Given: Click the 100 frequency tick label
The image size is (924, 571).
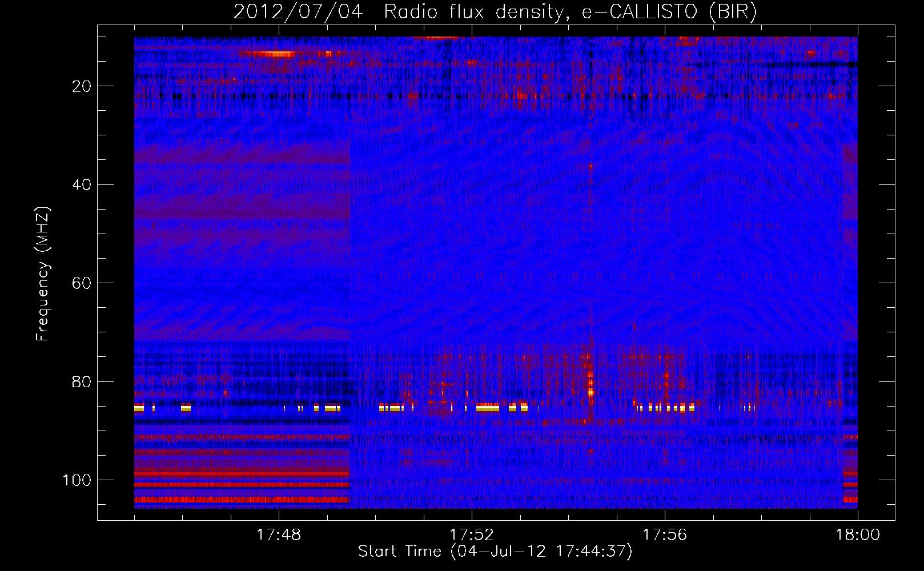Looking at the screenshot, I should point(77,480).
